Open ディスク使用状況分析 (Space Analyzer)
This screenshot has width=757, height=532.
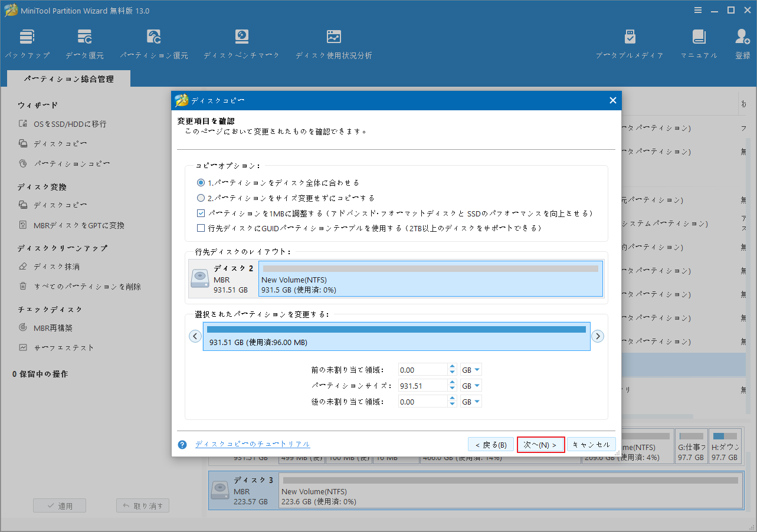(333, 41)
